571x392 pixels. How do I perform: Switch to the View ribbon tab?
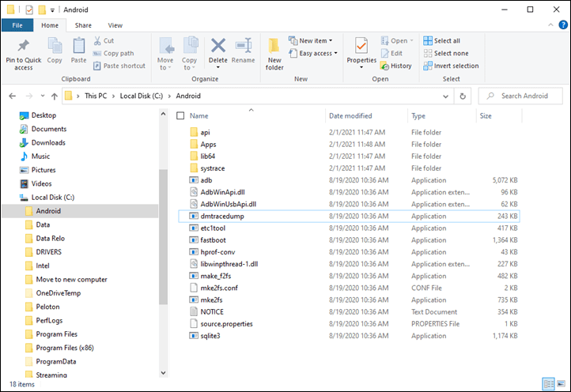tap(115, 25)
